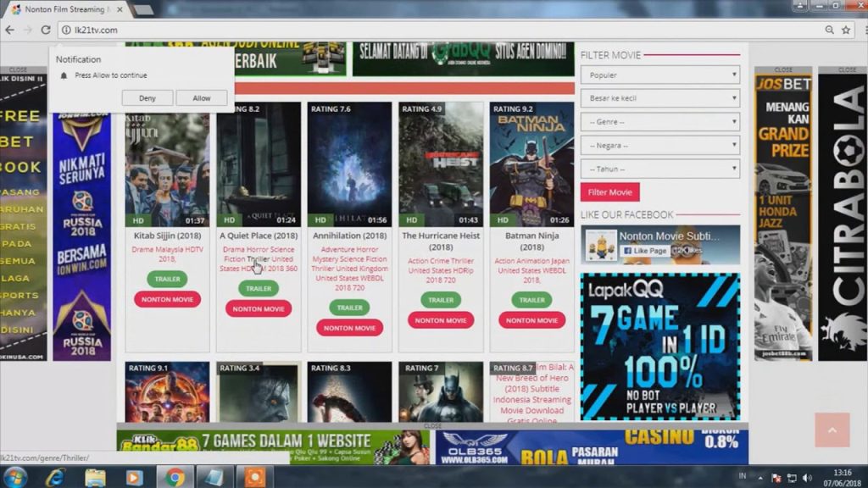This screenshot has height=488, width=868.
Task: Launch Internet Explorer from the taskbar
Action: tap(57, 477)
